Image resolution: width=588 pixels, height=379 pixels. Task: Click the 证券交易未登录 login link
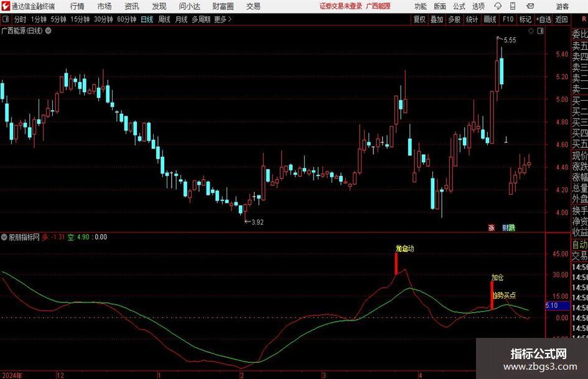[x=341, y=6]
